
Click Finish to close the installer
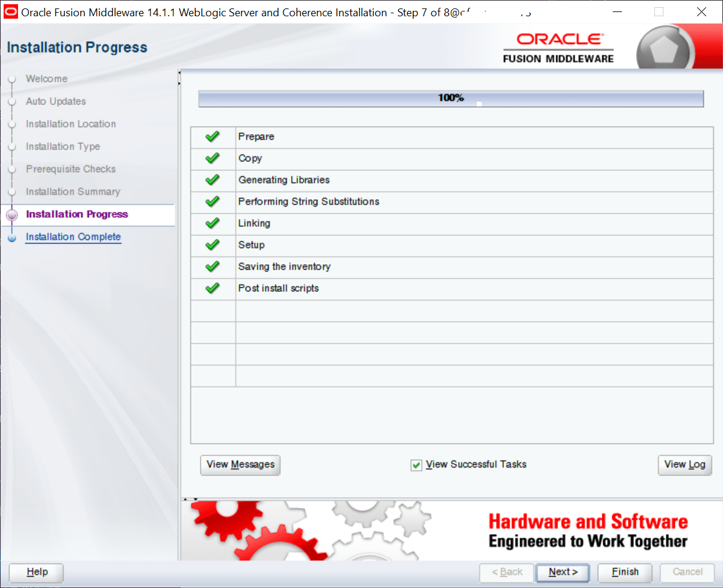click(x=624, y=572)
